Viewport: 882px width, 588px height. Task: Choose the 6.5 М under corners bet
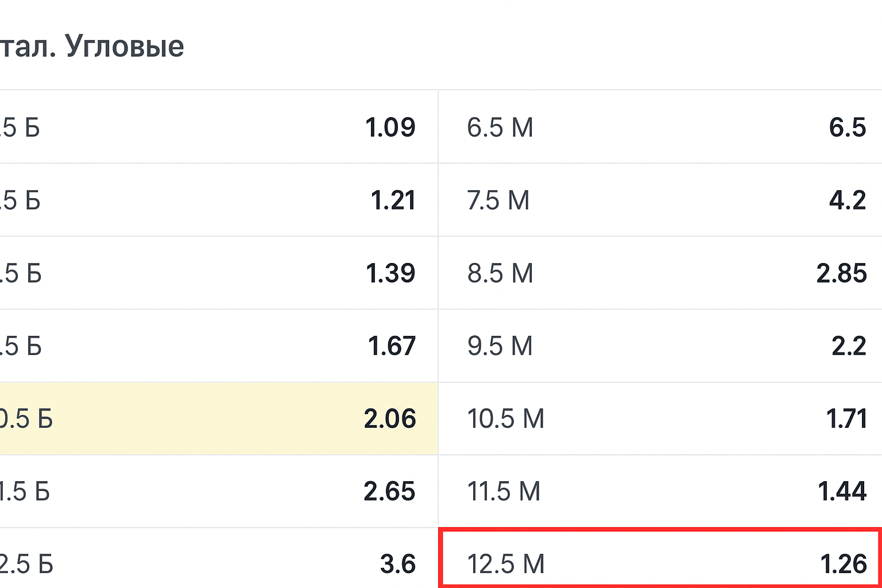(x=660, y=127)
